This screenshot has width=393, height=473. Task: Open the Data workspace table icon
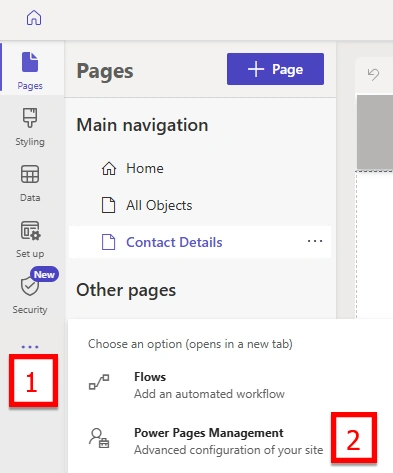(x=30, y=174)
